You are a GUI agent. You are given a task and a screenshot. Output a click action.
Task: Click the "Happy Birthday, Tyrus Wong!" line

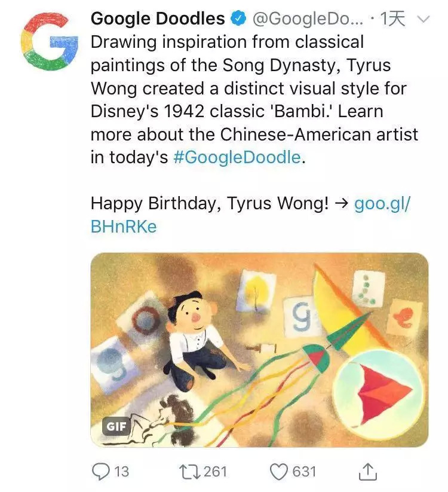(209, 203)
